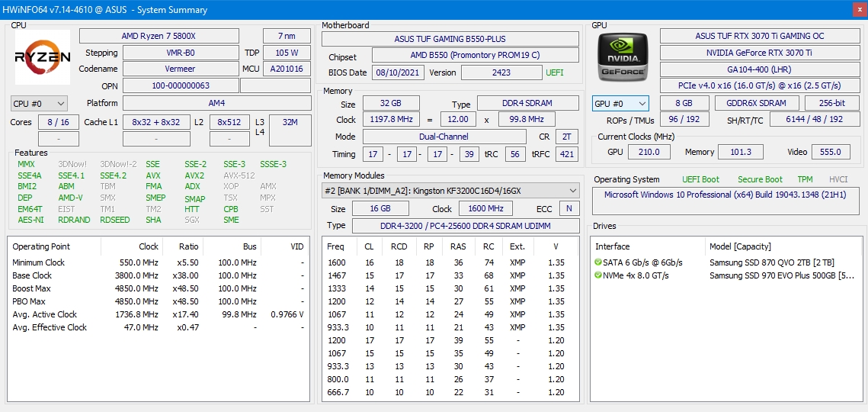This screenshot has width=868, height=412.
Task: Click the DDR4-3200 / PC4-25600 type field
Action: (x=466, y=226)
